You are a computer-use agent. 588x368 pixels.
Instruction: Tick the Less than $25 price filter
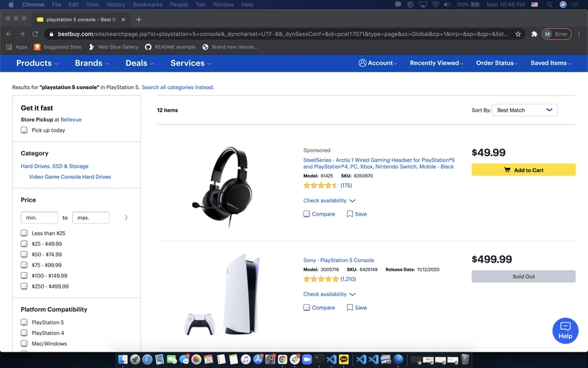click(24, 233)
